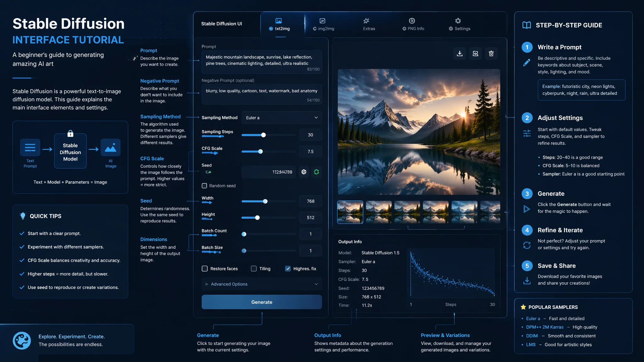Click the sliders icon under Adjust Settings
Screen dimensions: 644x362
tap(527, 134)
